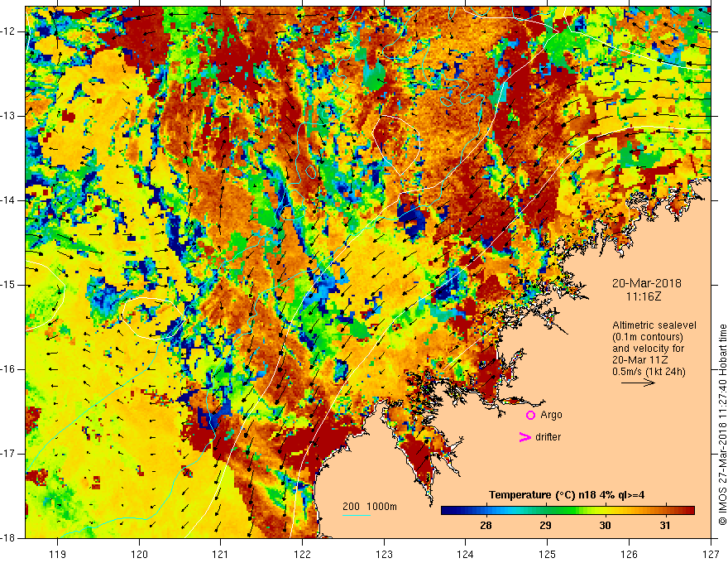Click the '(0.1m contours)' caption line
Viewport: 728px width, 563px height.
pos(648,337)
